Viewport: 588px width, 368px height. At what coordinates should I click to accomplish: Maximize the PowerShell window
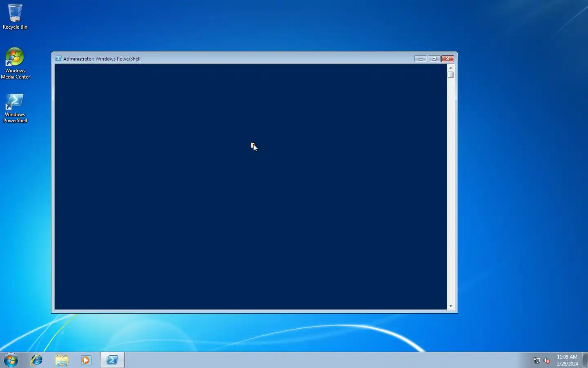pyautogui.click(x=434, y=58)
